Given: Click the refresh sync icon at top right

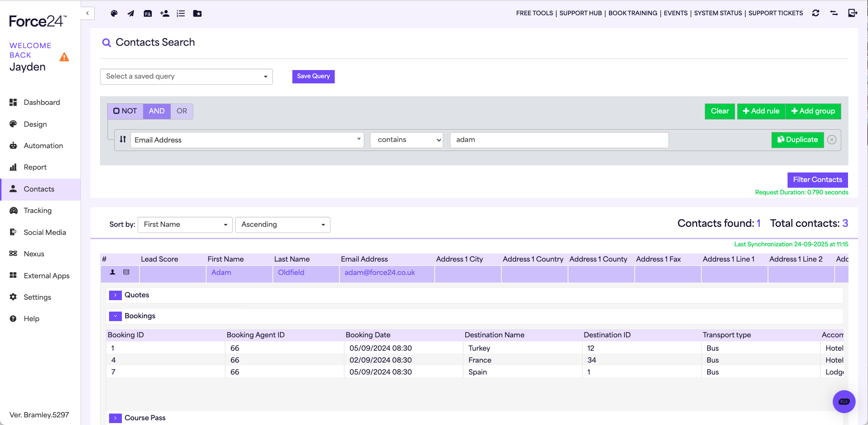Looking at the screenshot, I should 816,13.
